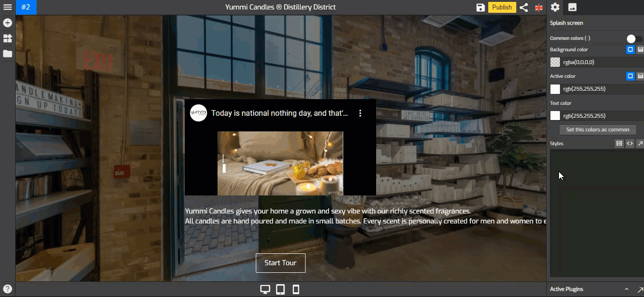Screen dimensions: 644x297
Task: Collapse the Active Plugins panel chevron
Action: pyautogui.click(x=626, y=289)
